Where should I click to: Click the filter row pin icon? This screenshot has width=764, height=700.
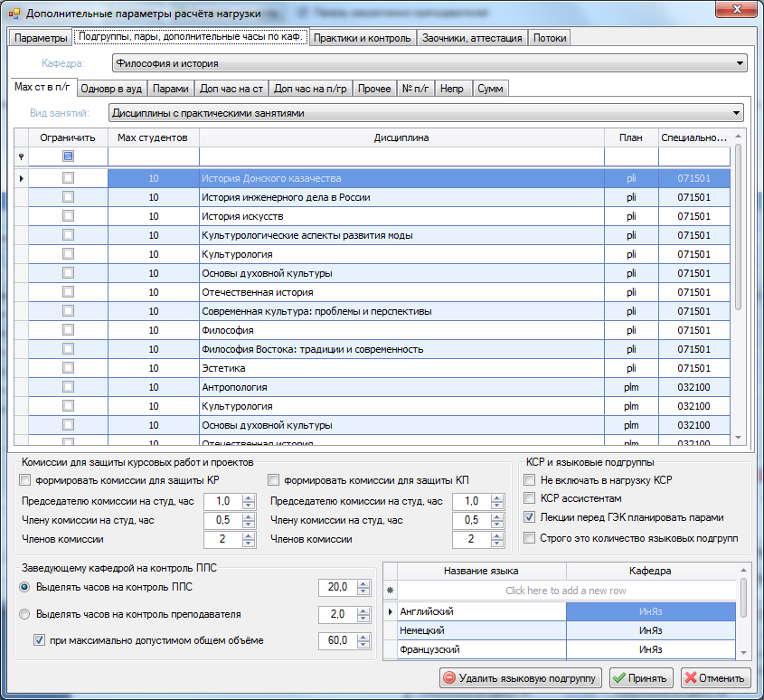click(x=21, y=157)
